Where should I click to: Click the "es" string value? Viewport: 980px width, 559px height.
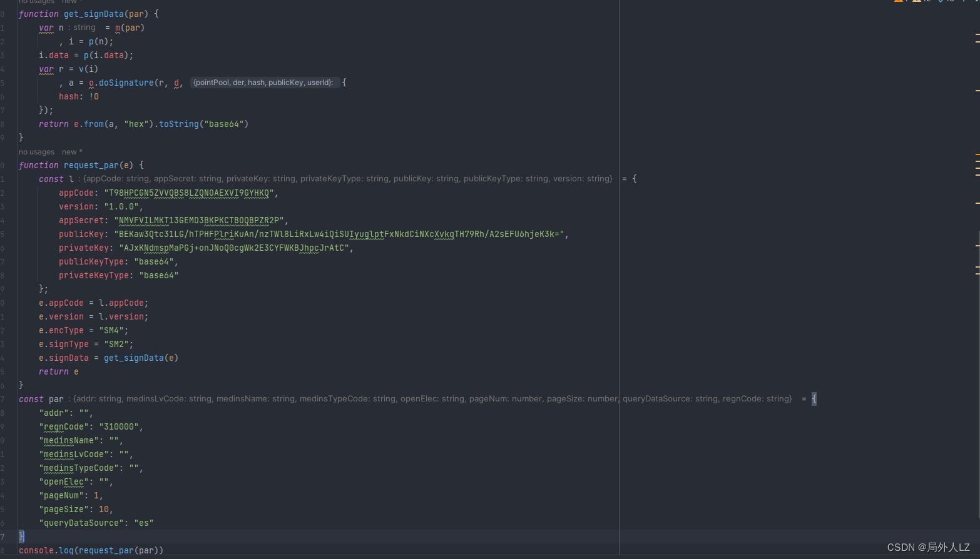(144, 523)
